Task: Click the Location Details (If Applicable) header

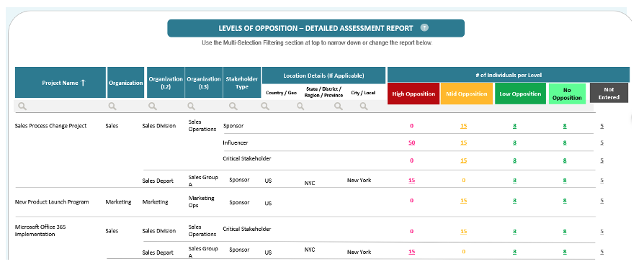Action: pyautogui.click(x=323, y=76)
